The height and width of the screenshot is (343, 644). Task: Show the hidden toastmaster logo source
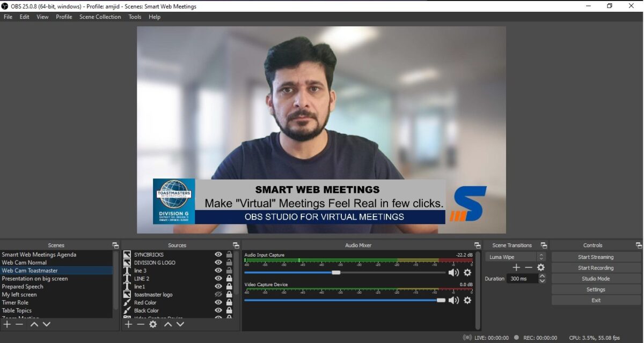[x=218, y=294]
